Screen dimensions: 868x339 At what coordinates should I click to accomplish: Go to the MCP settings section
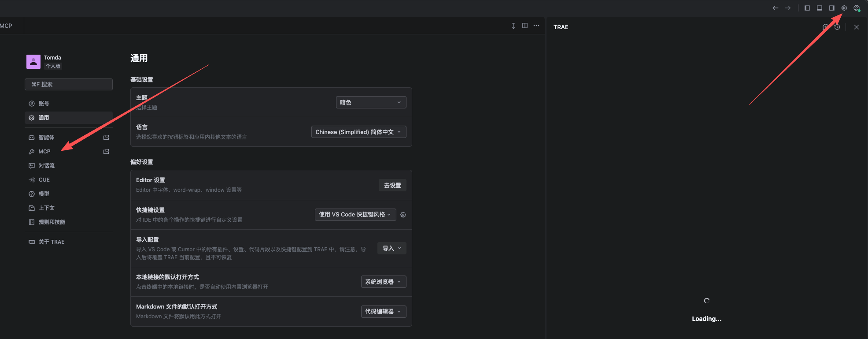(x=69, y=152)
